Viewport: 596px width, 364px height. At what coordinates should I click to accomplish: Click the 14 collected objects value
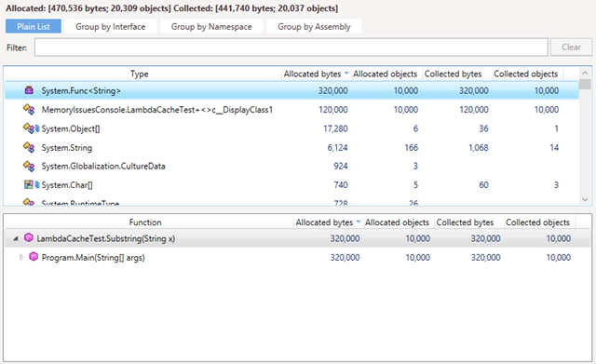(554, 147)
